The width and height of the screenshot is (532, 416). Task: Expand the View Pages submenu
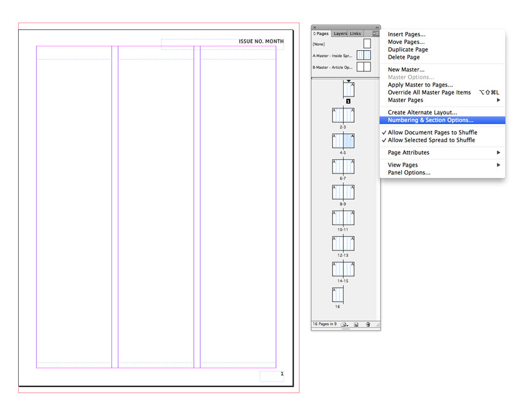pos(498,165)
